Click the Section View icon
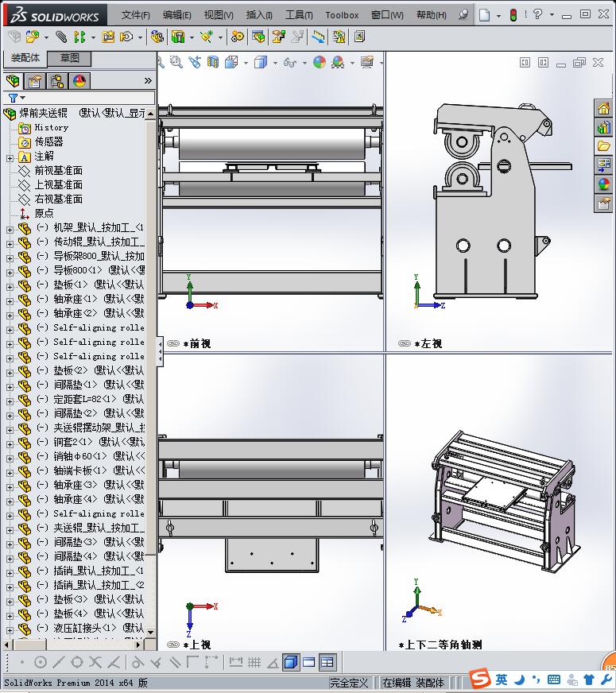This screenshot has width=616, height=693. tap(213, 62)
